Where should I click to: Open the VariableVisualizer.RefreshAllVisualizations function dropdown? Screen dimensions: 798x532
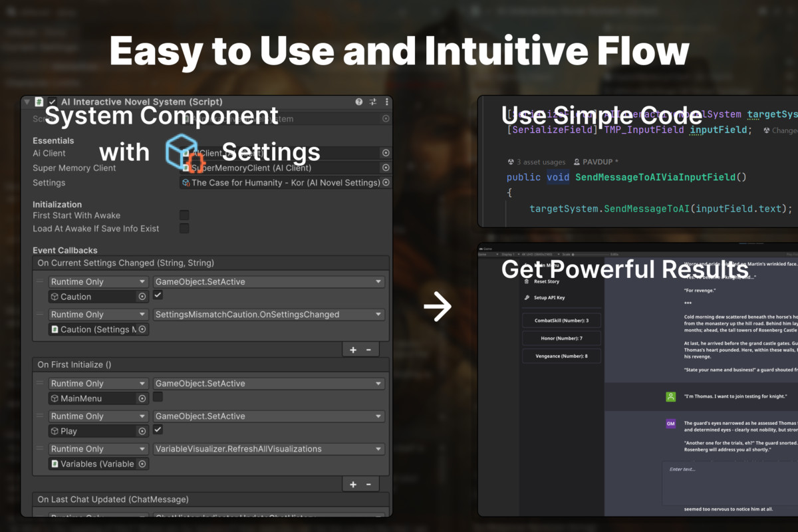pos(269,449)
